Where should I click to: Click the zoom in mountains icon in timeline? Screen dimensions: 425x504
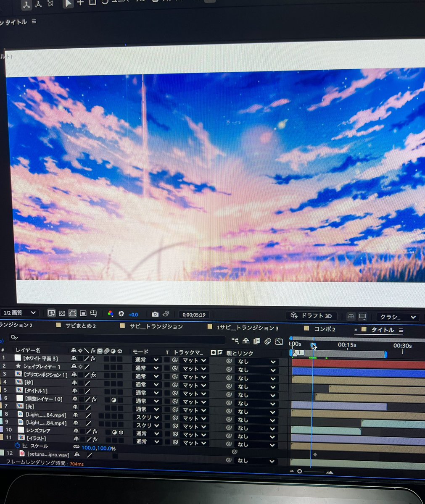329,472
